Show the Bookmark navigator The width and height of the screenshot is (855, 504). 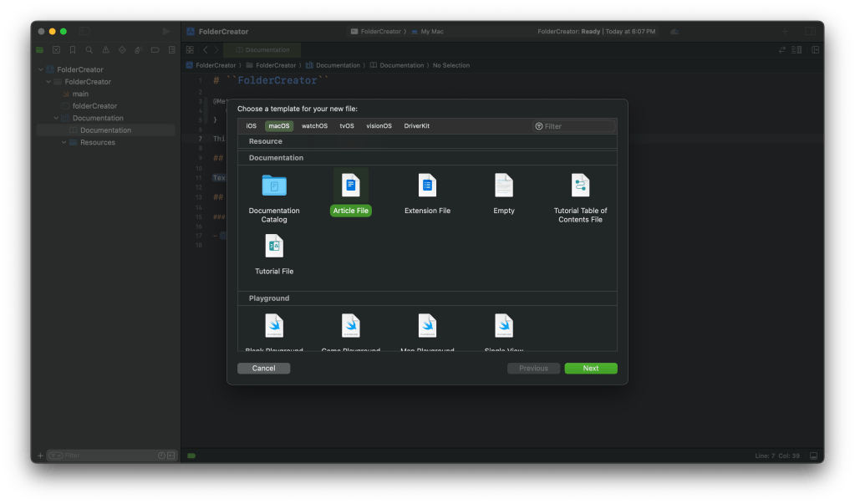click(73, 50)
